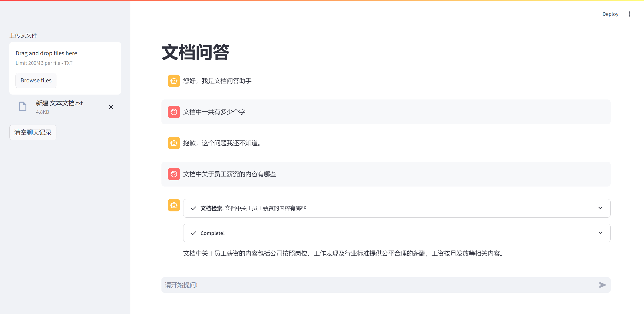Remove the uploaded 新建 文本文档.txt file
Screen dimensions: 644x314
(x=111, y=107)
